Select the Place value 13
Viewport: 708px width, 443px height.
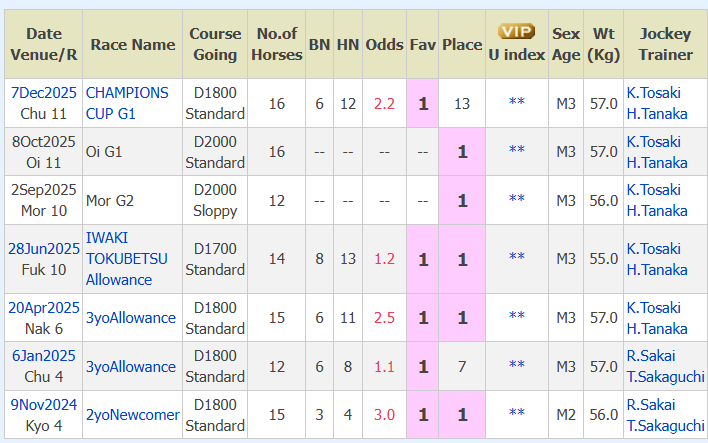pyautogui.click(x=462, y=103)
